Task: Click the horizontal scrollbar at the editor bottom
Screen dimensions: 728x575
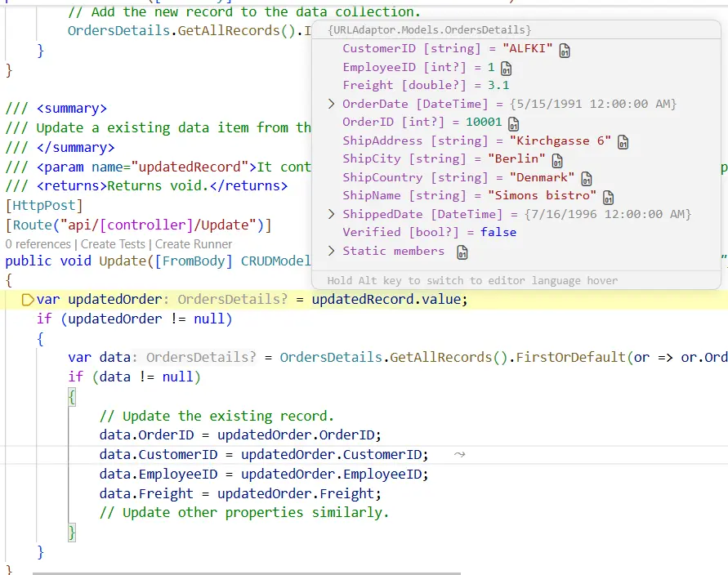Action: pyautogui.click(x=247, y=573)
